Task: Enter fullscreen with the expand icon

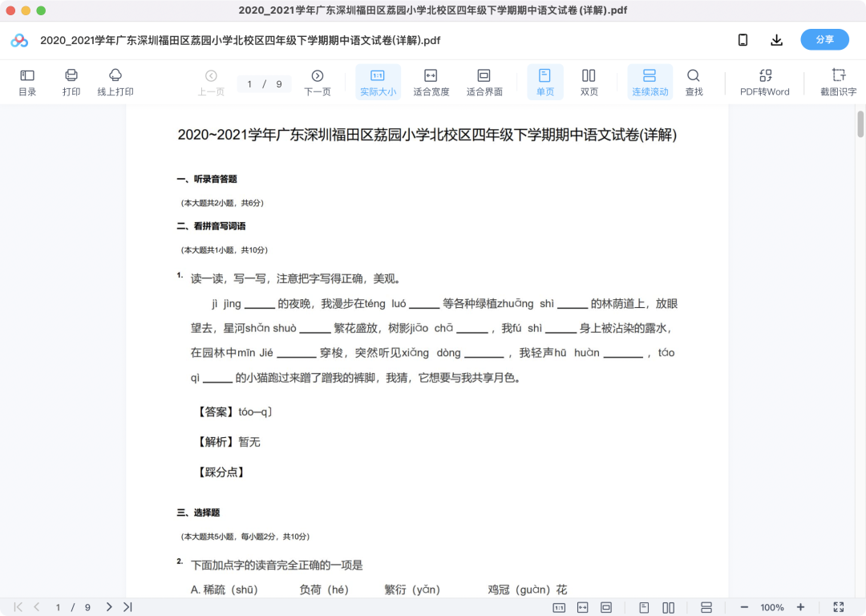Action: tap(839, 607)
